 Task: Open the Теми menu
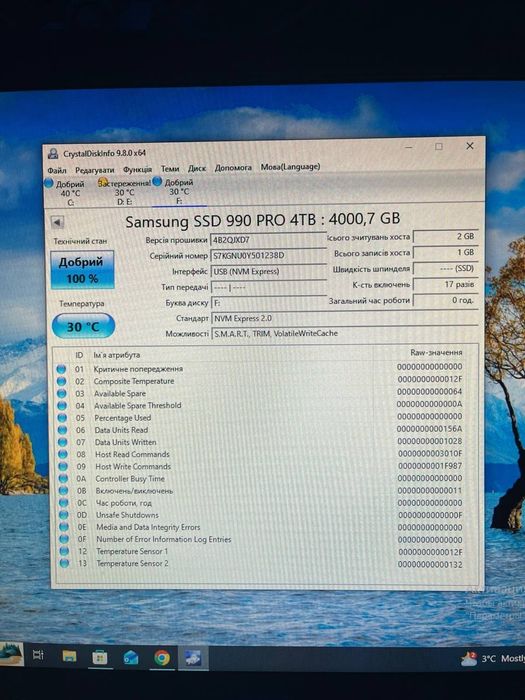point(170,169)
